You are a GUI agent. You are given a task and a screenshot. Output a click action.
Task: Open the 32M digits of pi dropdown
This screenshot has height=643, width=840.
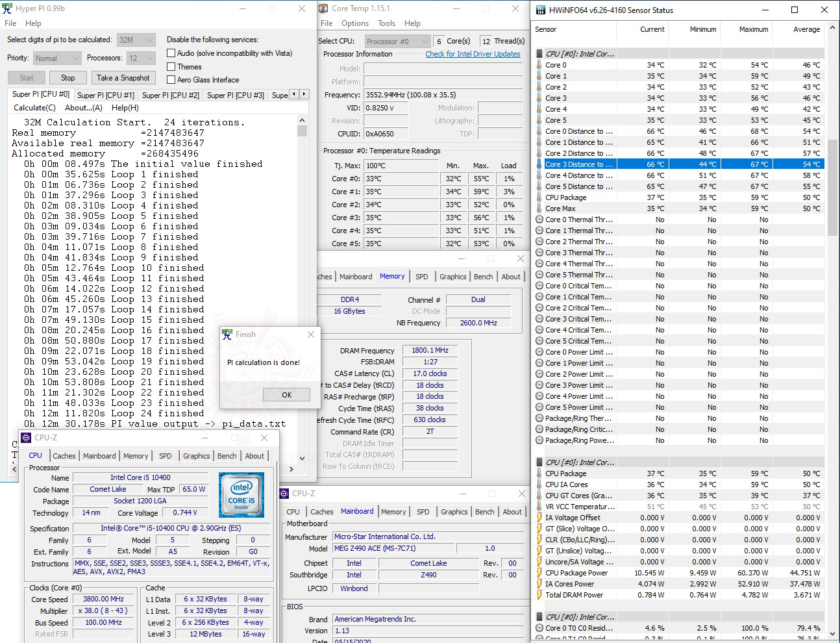tap(136, 40)
